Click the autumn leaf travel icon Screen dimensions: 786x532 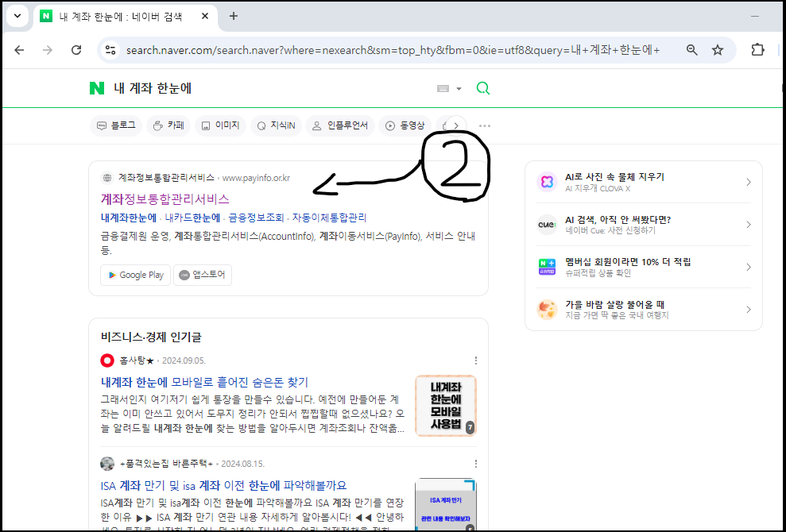[547, 310]
